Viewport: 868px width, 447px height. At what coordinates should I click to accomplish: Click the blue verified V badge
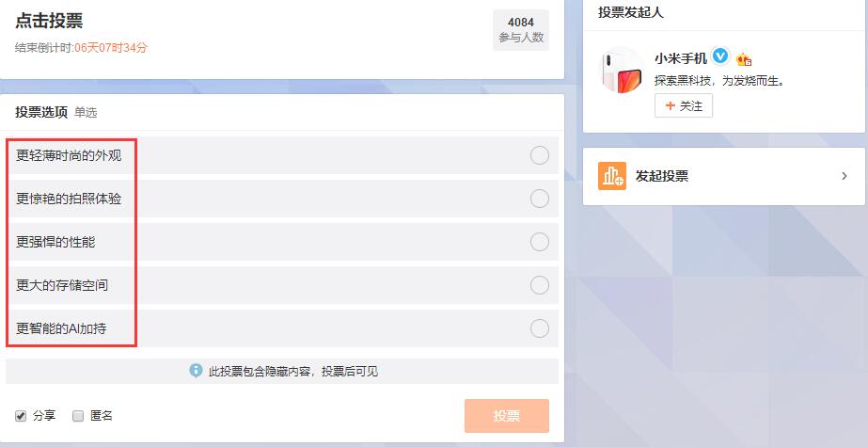coord(720,56)
